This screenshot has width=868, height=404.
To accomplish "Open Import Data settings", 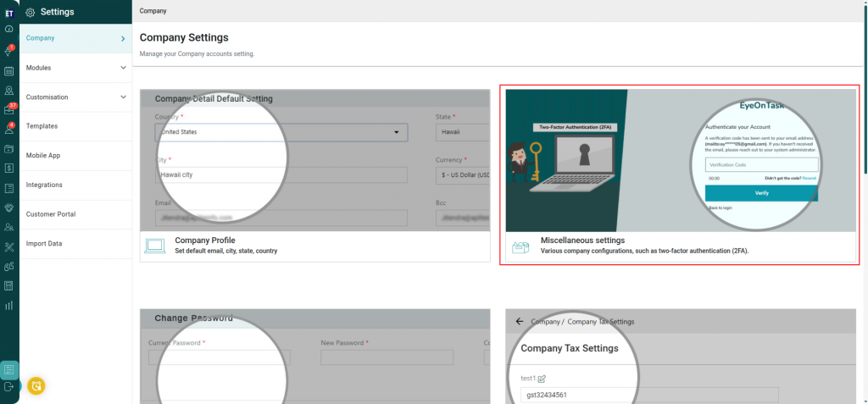I will [75, 244].
